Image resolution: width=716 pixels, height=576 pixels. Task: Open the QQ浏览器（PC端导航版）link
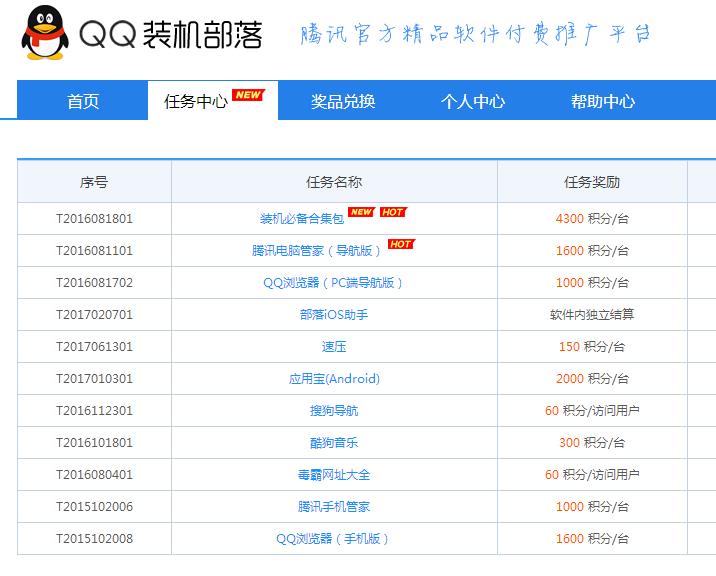click(x=333, y=283)
